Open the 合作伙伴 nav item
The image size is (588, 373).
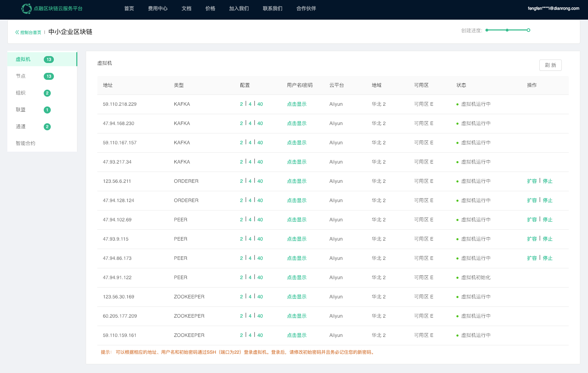(306, 8)
